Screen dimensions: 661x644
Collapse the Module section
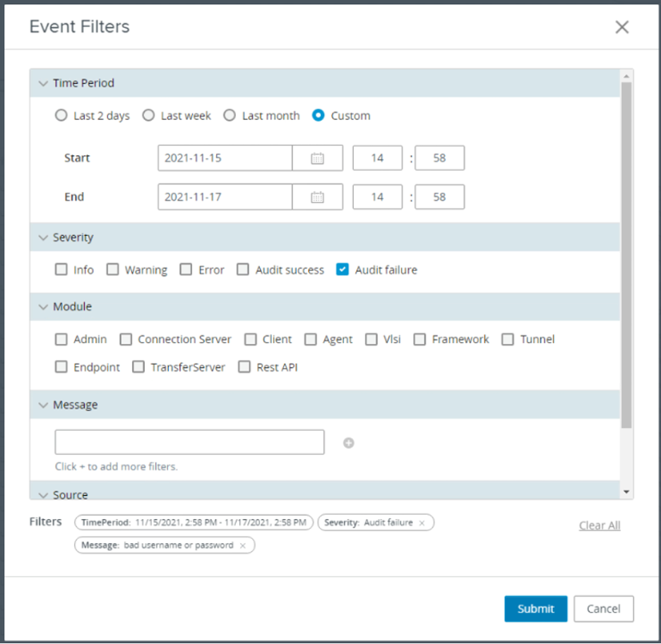(x=43, y=307)
